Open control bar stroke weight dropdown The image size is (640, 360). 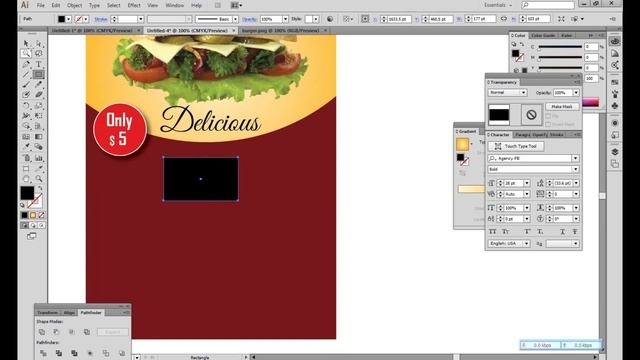[140, 19]
